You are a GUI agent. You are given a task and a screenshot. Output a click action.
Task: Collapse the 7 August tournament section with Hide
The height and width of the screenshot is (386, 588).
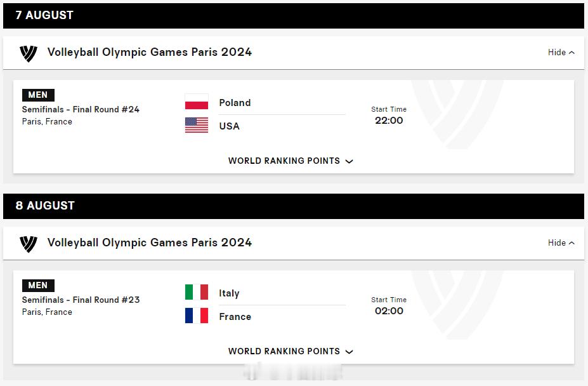point(561,53)
